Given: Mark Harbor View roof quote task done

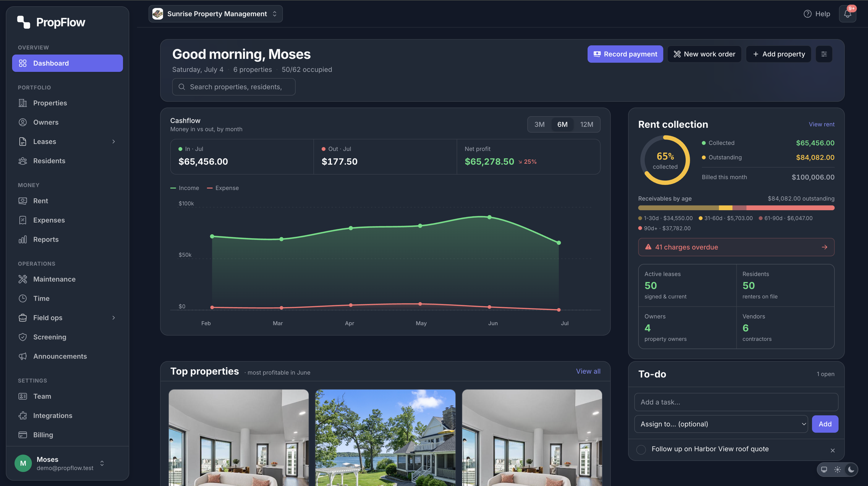Looking at the screenshot, I should click(641, 449).
